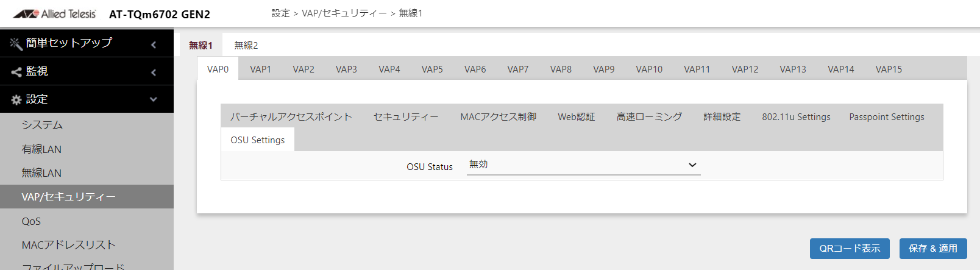The height and width of the screenshot is (270, 980).
Task: Click the 設定 gear icon
Action: pos(16,99)
